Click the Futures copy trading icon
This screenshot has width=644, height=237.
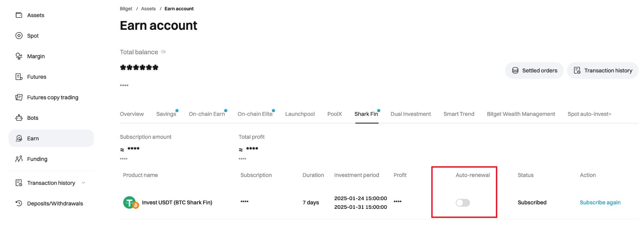point(19,97)
